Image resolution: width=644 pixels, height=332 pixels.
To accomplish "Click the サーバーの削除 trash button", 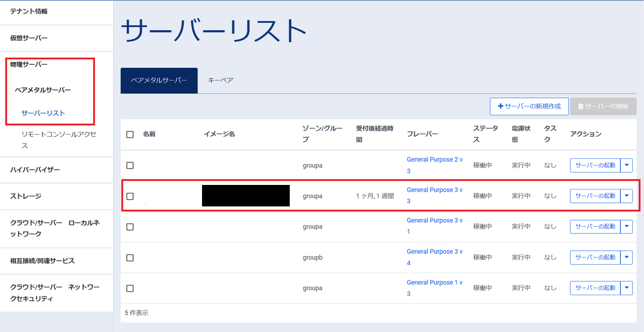I will 603,106.
